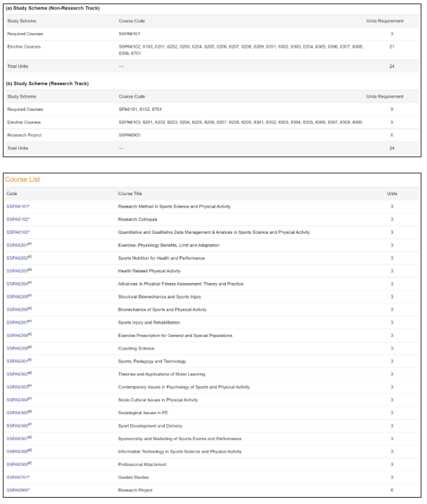Select the SSPA6202 Sports Nutrition link
This screenshot has width=427, height=504.
pyautogui.click(x=18, y=258)
